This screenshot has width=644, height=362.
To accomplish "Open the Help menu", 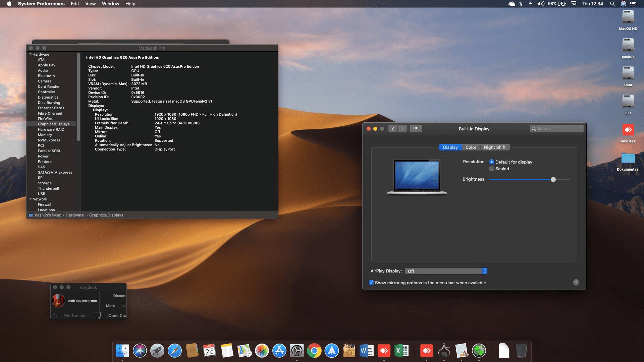I will [x=130, y=4].
